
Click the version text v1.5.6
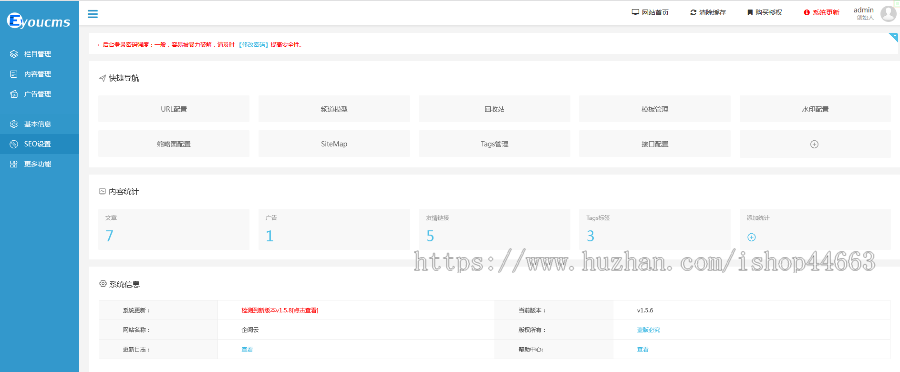click(x=645, y=310)
